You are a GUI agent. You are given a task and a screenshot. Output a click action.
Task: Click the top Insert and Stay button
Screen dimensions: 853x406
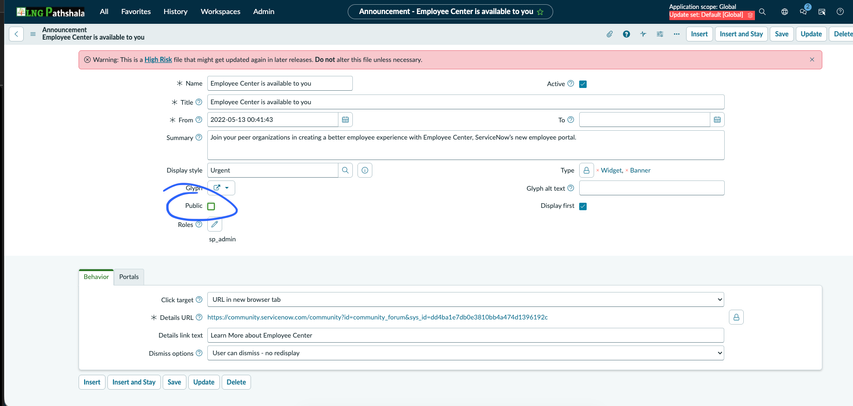pyautogui.click(x=741, y=34)
